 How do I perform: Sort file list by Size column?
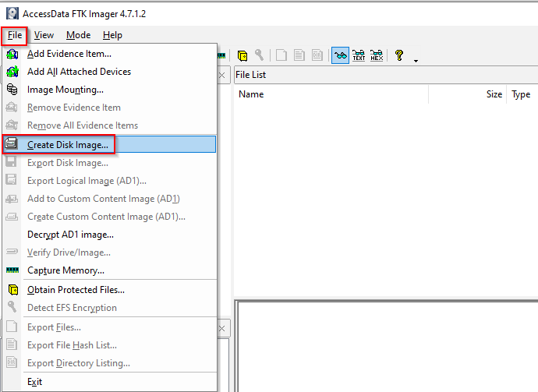click(468, 94)
